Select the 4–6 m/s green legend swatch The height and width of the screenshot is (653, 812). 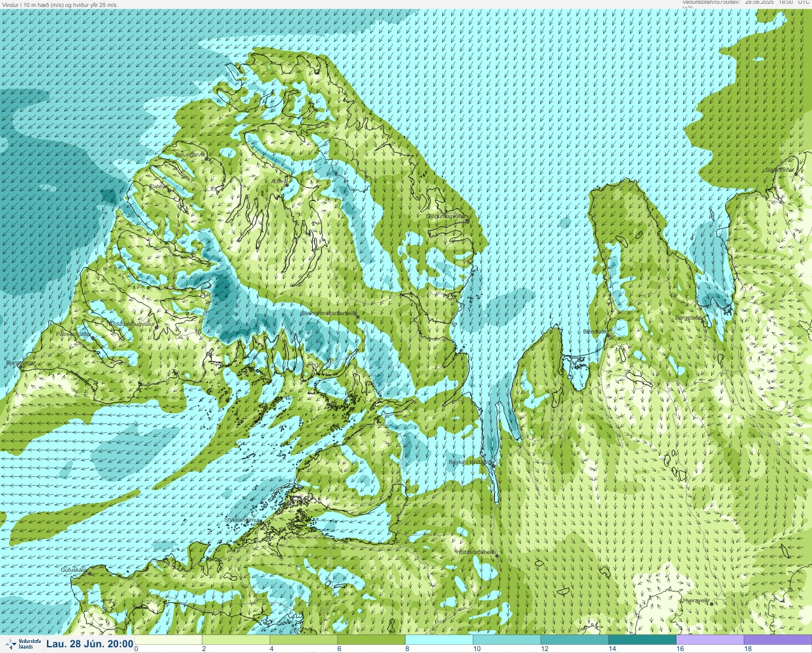click(x=304, y=640)
